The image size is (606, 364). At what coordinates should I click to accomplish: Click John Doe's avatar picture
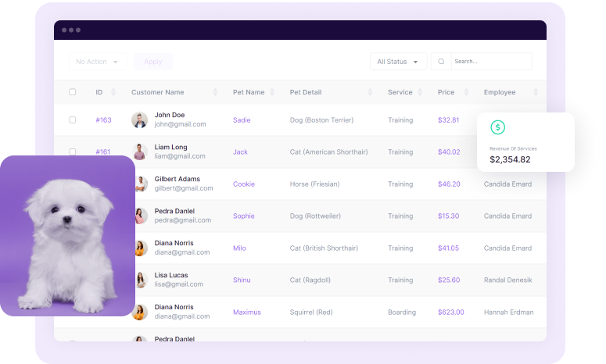coord(140,120)
